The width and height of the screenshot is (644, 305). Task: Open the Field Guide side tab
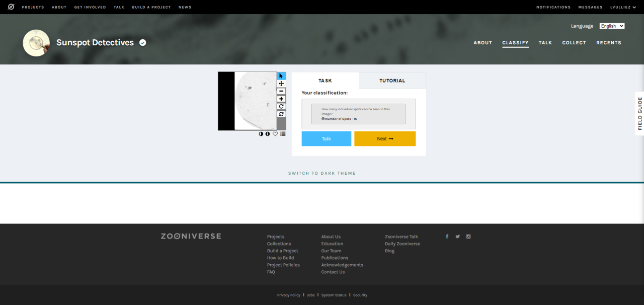pos(640,113)
